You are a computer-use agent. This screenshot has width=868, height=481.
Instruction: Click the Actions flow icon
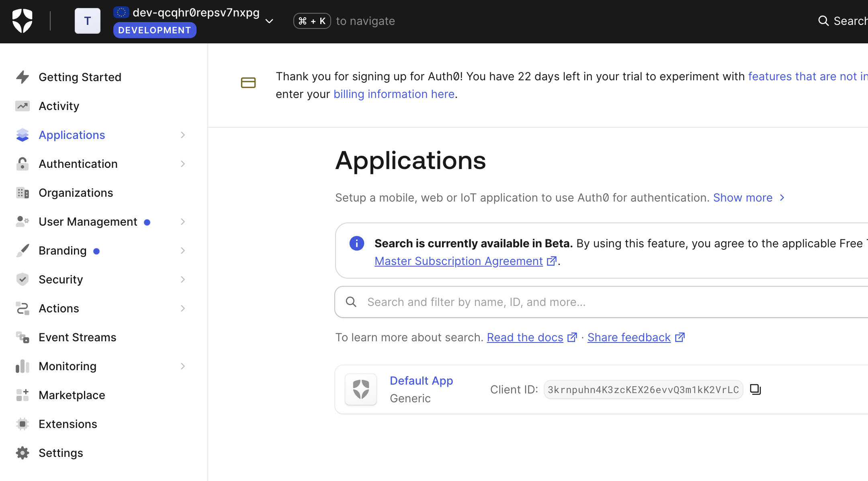23,308
